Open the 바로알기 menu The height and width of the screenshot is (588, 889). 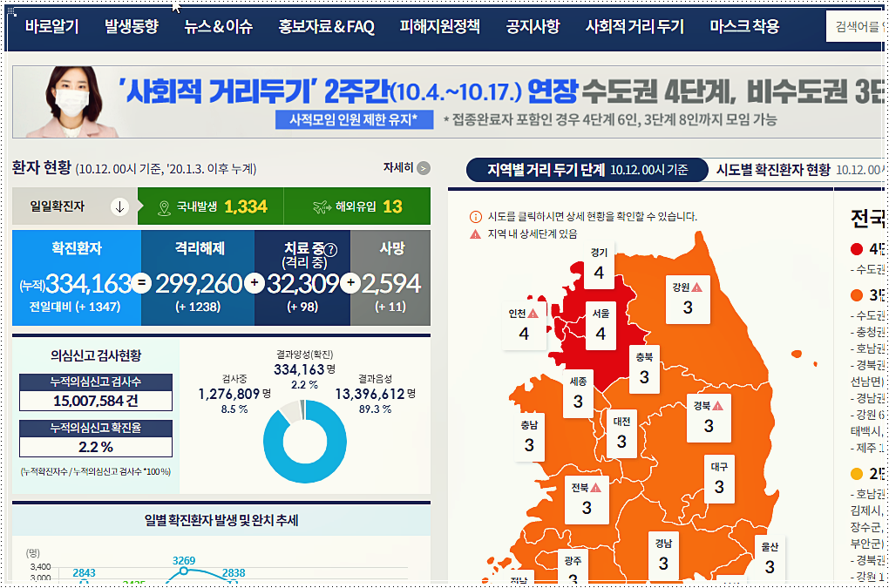pyautogui.click(x=51, y=27)
